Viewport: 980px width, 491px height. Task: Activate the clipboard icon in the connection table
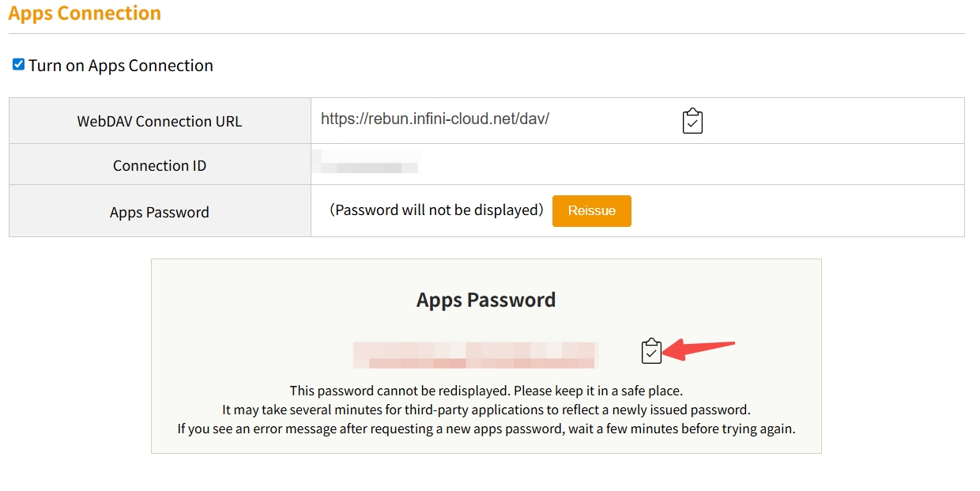tap(692, 120)
